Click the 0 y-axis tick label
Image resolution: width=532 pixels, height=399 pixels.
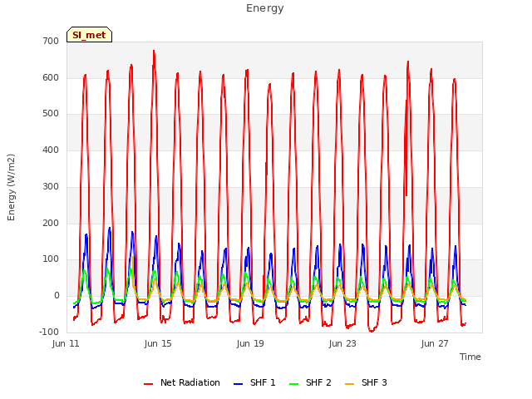click(57, 296)
